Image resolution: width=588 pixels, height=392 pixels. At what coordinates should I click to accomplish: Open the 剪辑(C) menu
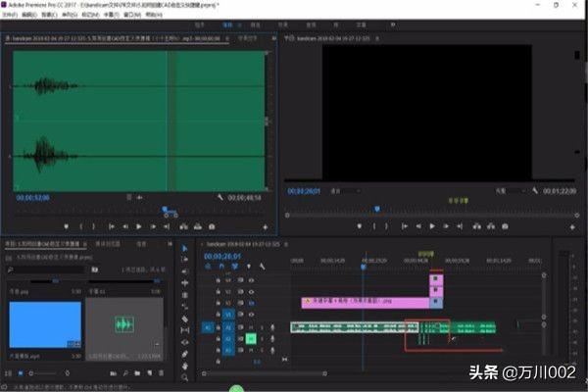click(x=49, y=15)
